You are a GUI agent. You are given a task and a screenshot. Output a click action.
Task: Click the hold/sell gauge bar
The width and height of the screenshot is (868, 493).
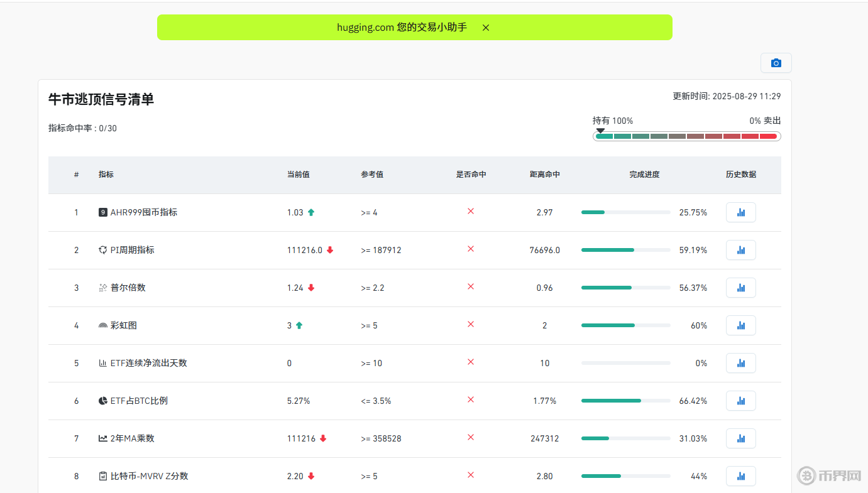[x=686, y=136]
